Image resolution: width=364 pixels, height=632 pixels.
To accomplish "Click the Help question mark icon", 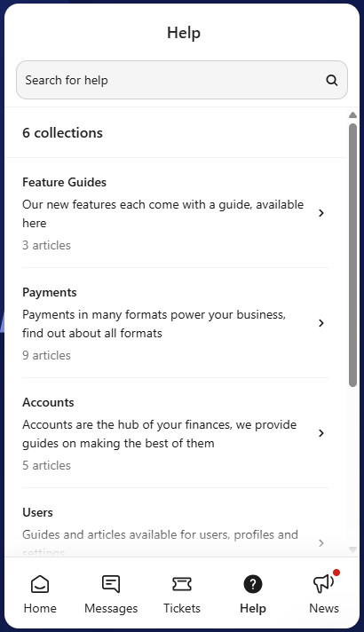I will click(x=253, y=584).
